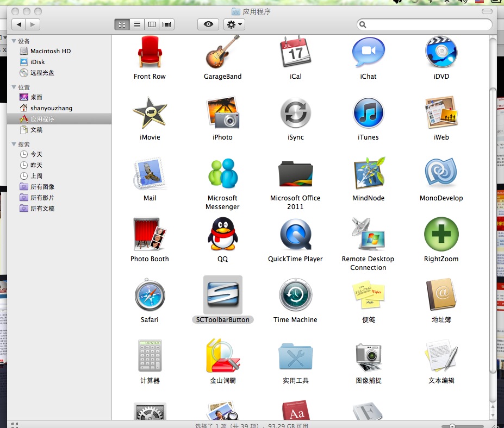Open the flag input menu in menu bar
This screenshot has height=428, width=504.
coord(480,2)
